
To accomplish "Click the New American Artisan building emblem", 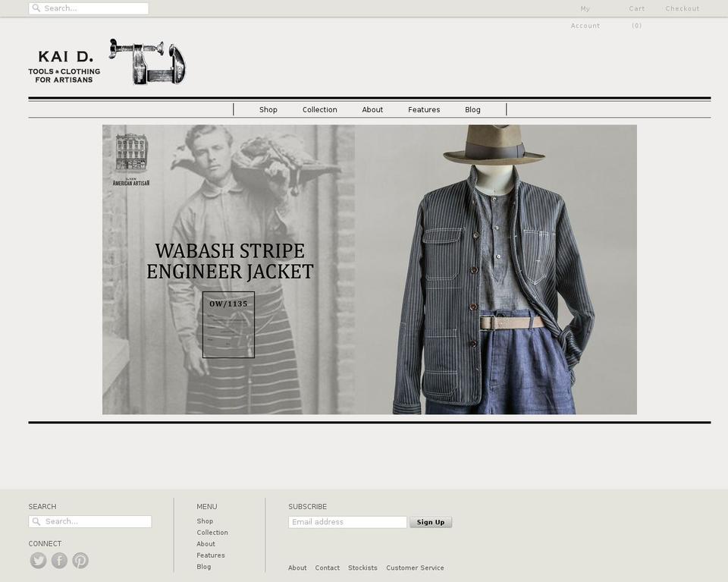I will pyautogui.click(x=131, y=159).
